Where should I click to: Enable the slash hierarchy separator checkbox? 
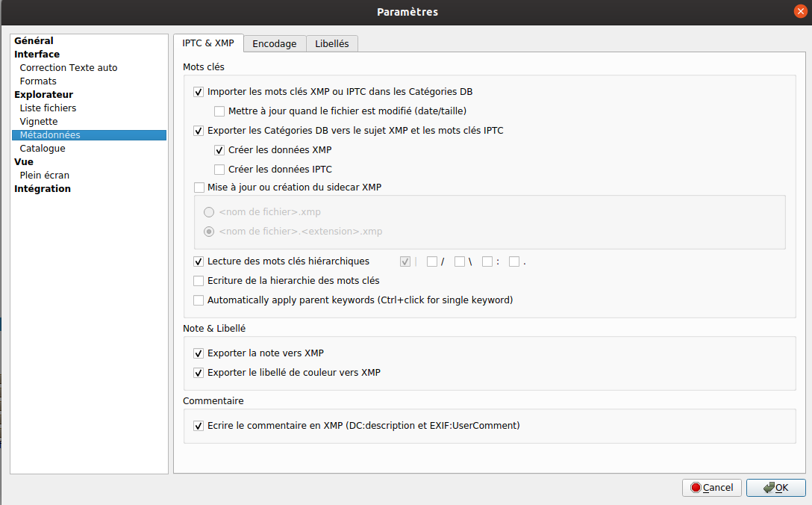click(432, 261)
